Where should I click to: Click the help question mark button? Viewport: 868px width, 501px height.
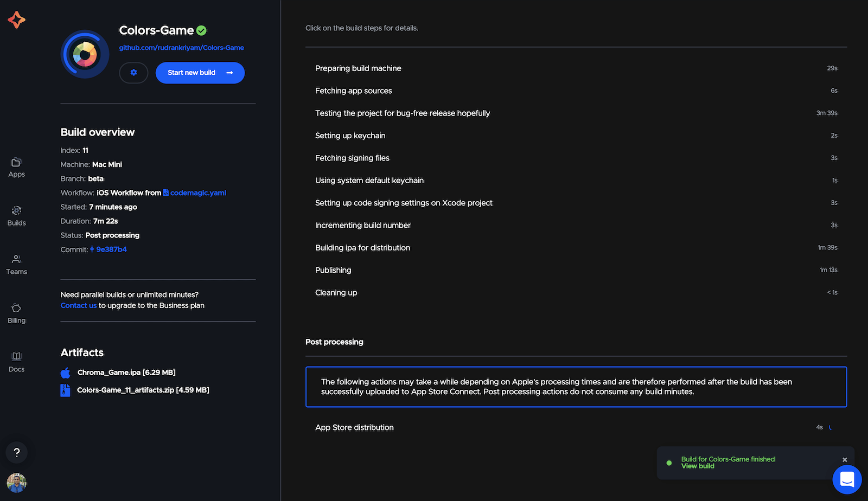point(17,452)
